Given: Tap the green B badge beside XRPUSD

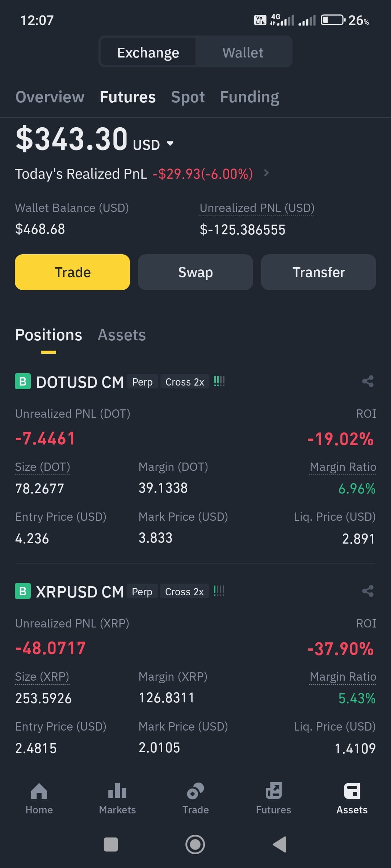Looking at the screenshot, I should [x=23, y=591].
